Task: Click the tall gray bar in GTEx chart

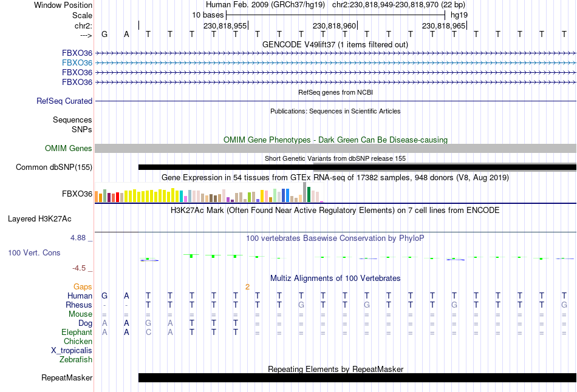Action: pos(305,192)
